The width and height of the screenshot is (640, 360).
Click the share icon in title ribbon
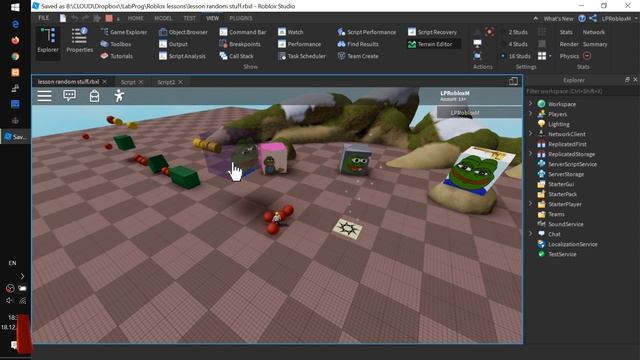pyautogui.click(x=593, y=18)
